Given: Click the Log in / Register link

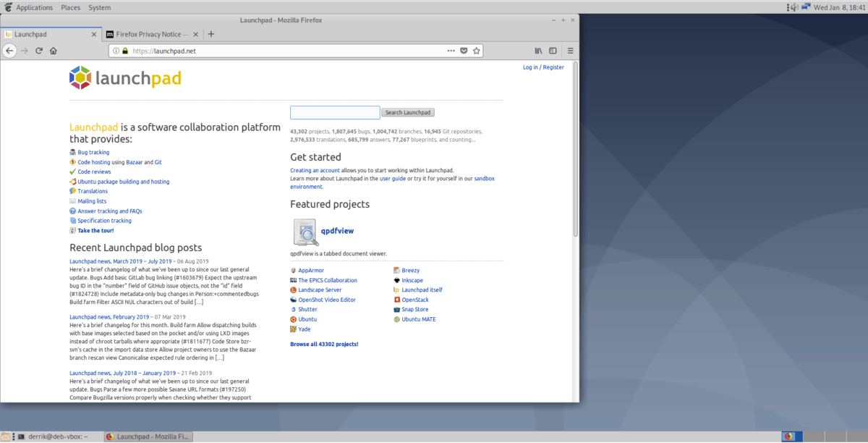Looking at the screenshot, I should (x=543, y=67).
